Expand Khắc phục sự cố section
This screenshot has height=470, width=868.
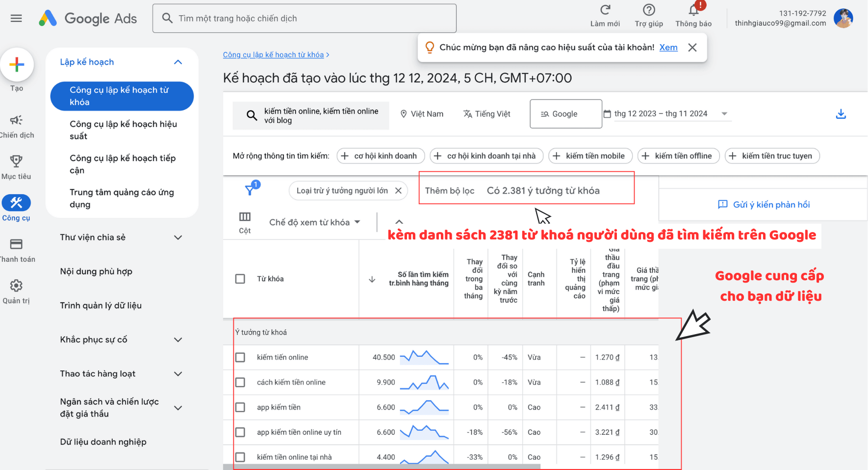(178, 339)
